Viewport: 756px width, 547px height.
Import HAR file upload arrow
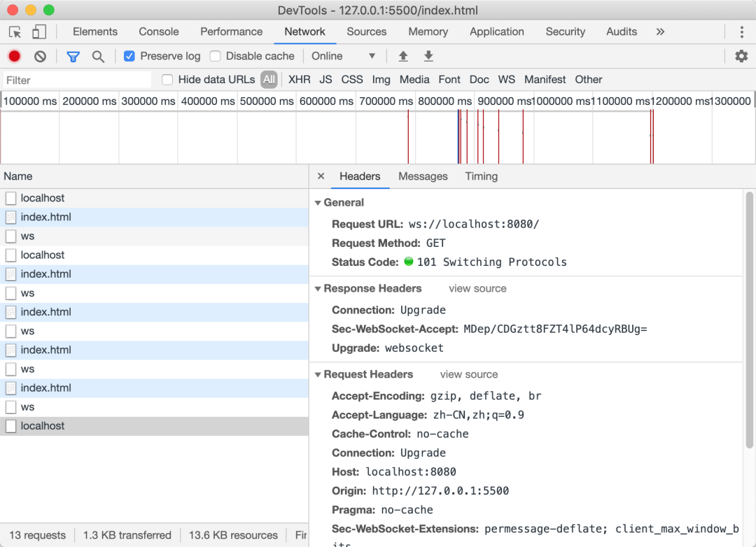(x=403, y=57)
